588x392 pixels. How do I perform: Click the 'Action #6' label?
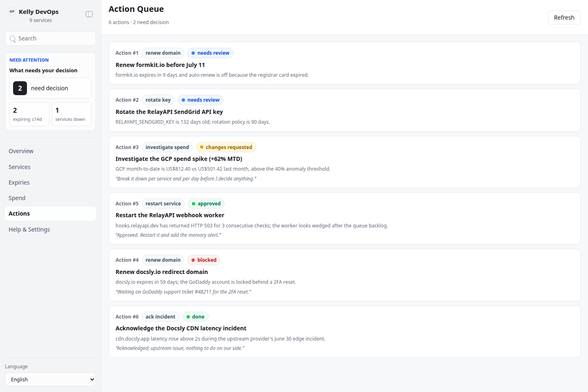[x=127, y=317]
